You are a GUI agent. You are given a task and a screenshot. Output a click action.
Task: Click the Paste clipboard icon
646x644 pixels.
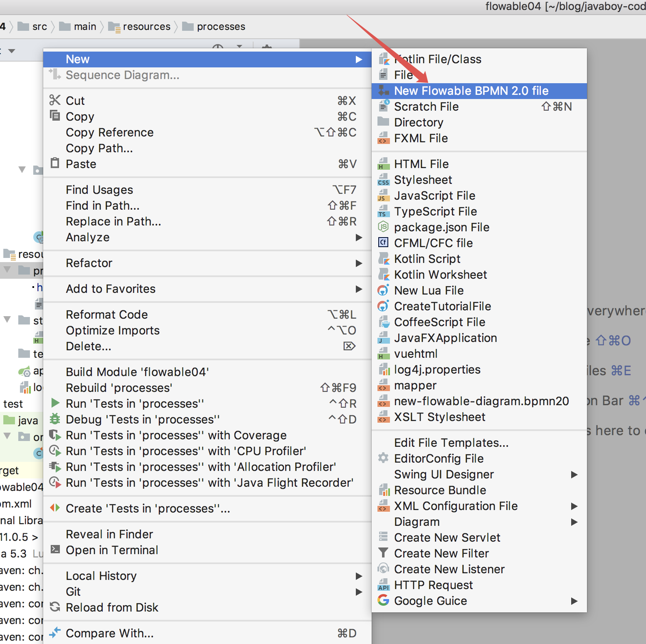click(x=55, y=163)
